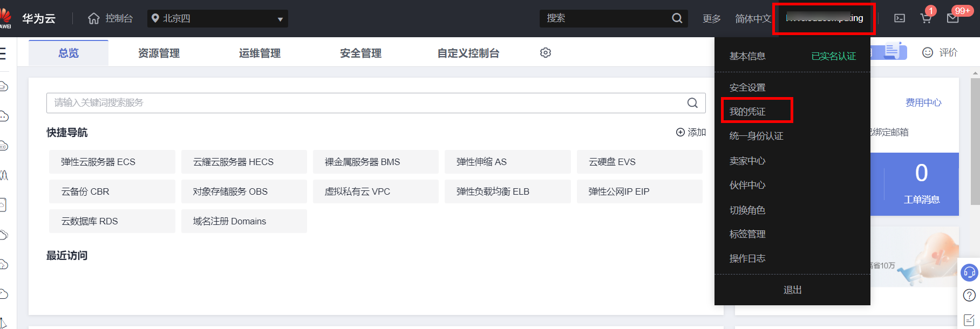The image size is (980, 329).
Task: Open the customer service headset icon
Action: pyautogui.click(x=970, y=272)
